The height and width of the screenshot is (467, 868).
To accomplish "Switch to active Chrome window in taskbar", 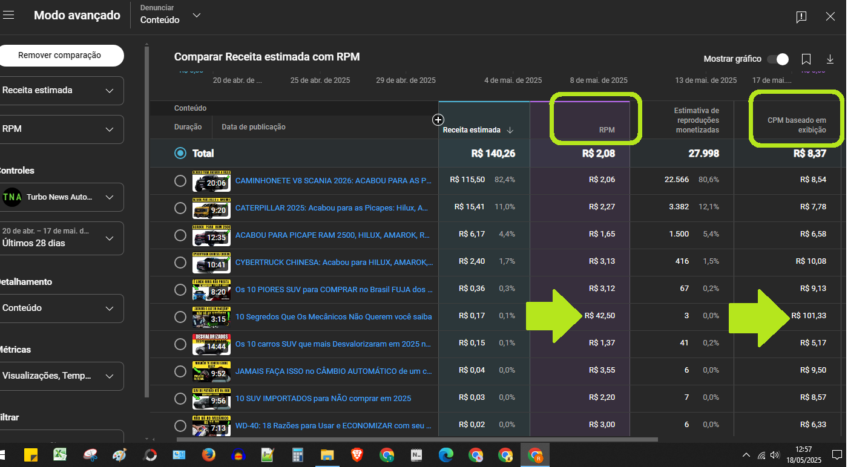I will [x=535, y=454].
